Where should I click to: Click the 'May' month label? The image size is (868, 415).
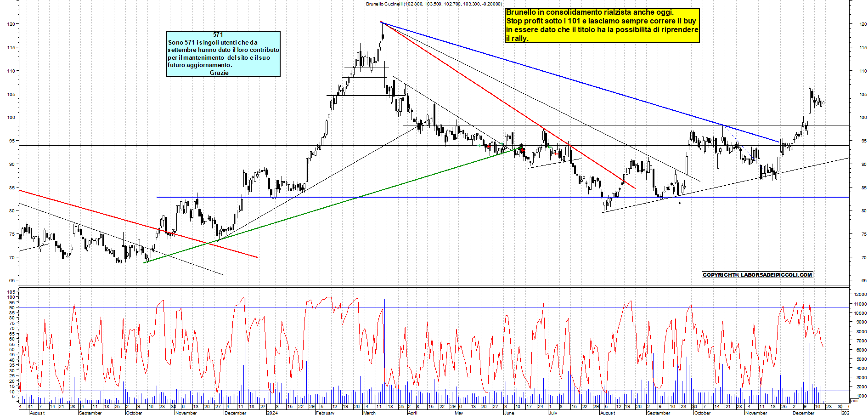click(458, 413)
